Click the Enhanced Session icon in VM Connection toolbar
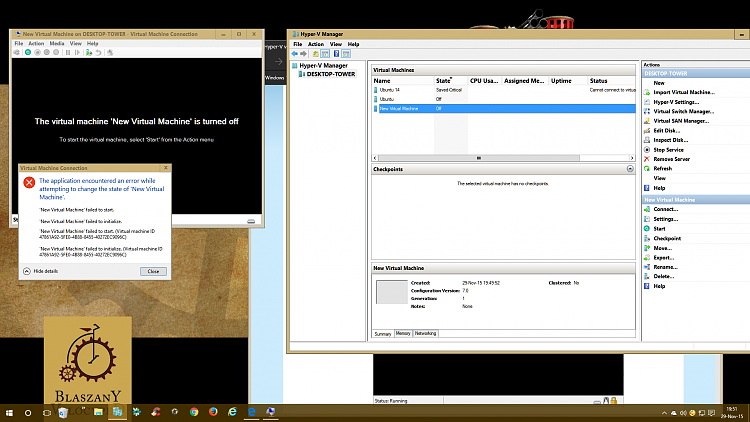750x422 pixels. (x=110, y=53)
